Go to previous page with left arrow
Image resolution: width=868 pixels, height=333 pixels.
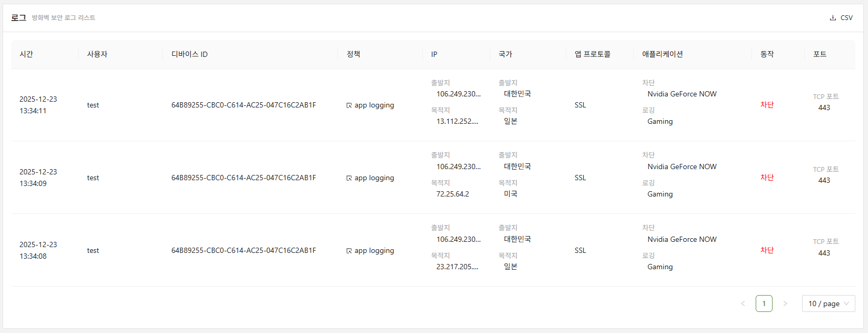point(743,303)
